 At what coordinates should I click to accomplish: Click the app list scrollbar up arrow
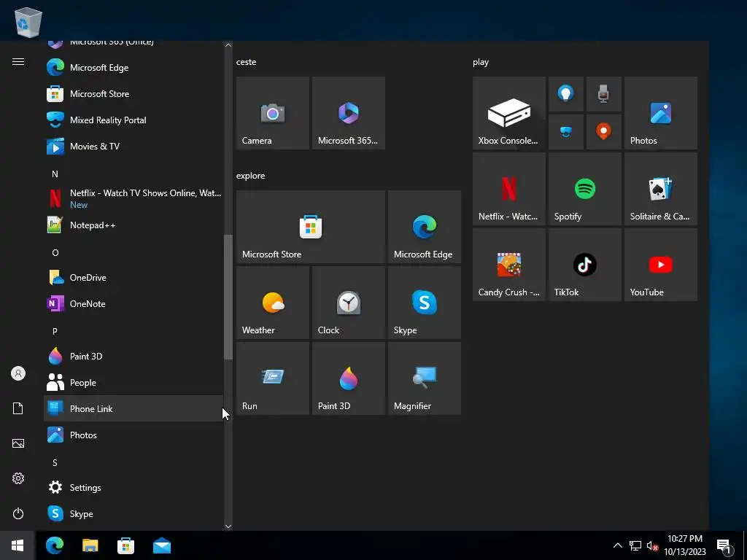pyautogui.click(x=228, y=45)
